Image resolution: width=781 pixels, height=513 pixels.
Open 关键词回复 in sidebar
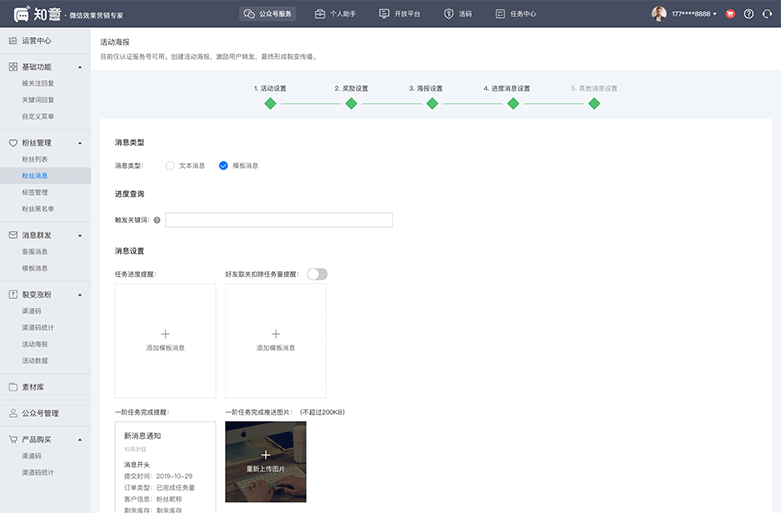tap(38, 100)
